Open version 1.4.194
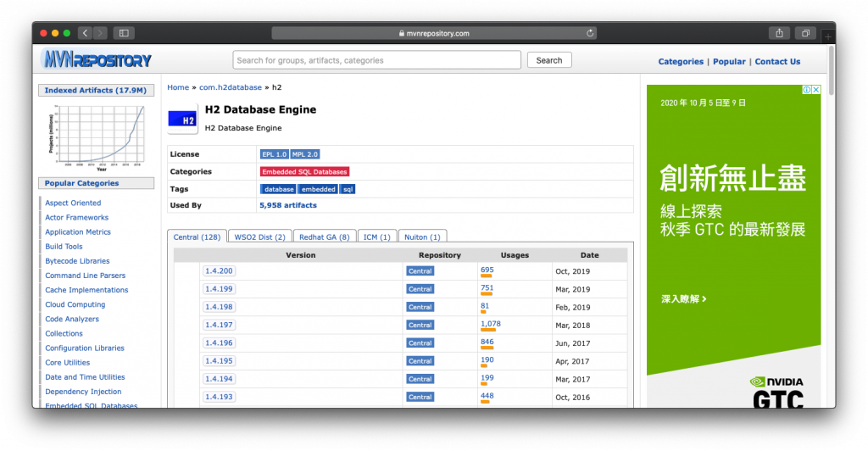This screenshot has height=451, width=868. click(219, 379)
